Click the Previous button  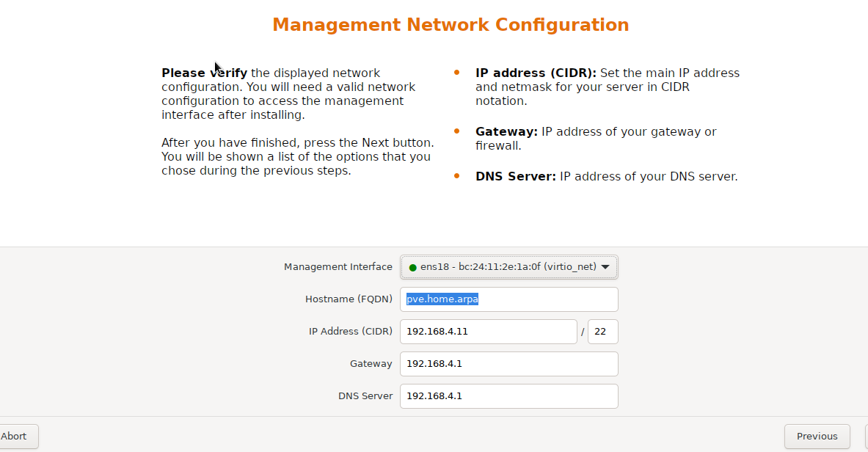(817, 436)
